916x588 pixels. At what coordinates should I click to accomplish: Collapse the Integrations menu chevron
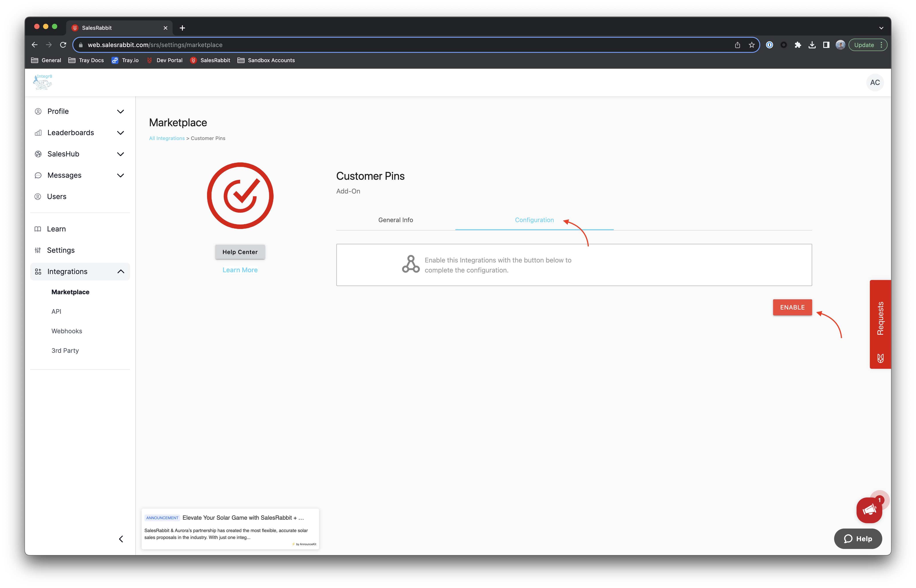[x=121, y=271]
